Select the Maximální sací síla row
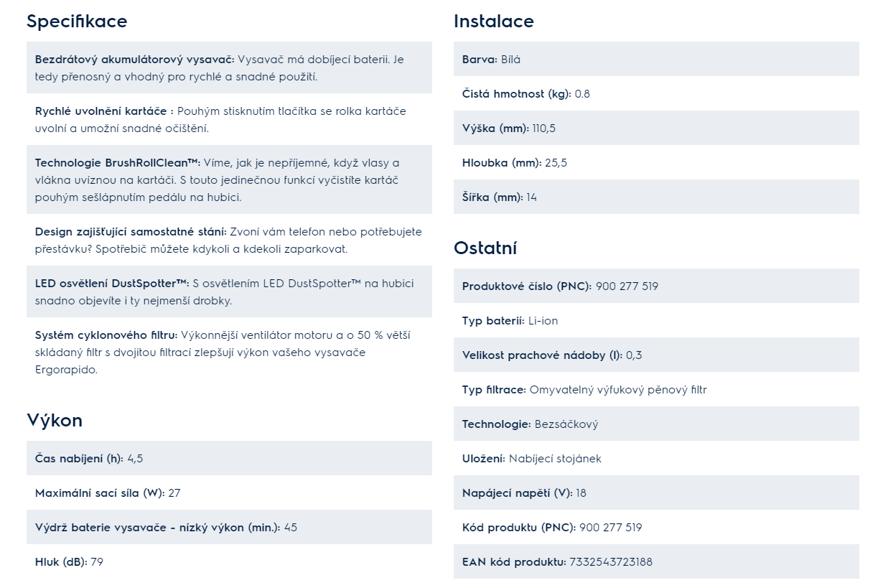The image size is (873, 588). 229,493
